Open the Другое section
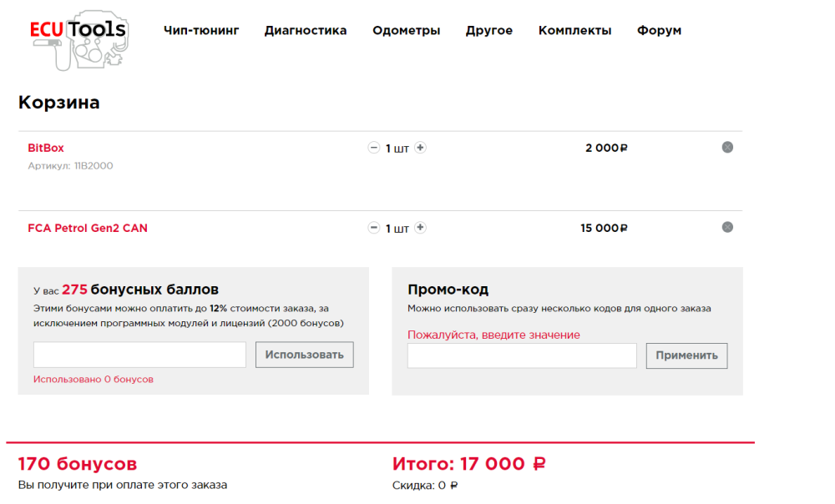The width and height of the screenshot is (835, 504). point(488,30)
